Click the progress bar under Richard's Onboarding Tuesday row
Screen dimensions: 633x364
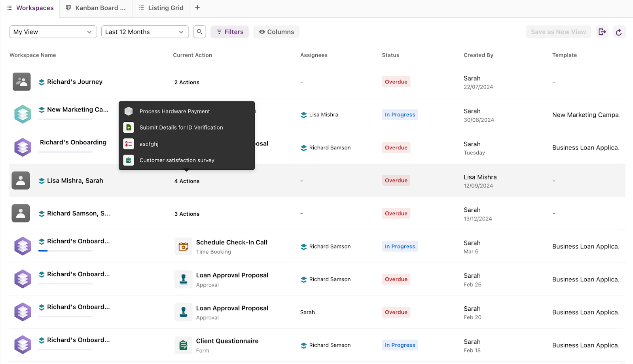point(65,152)
